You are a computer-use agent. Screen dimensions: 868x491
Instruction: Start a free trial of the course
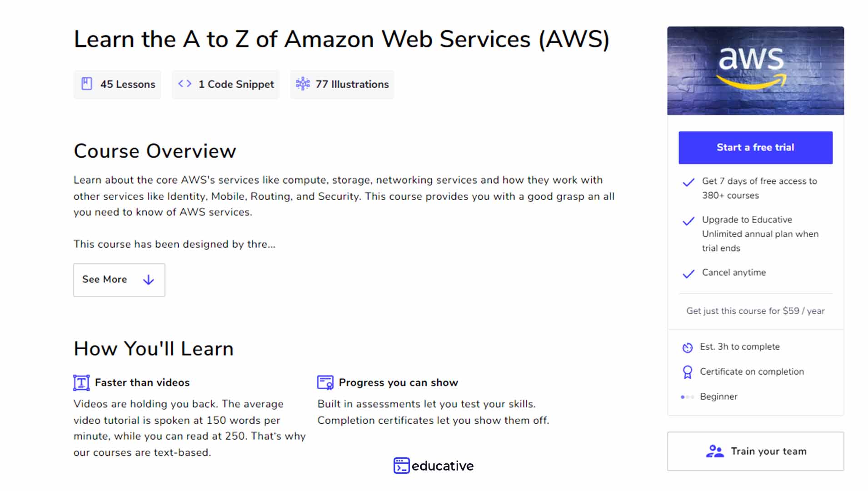(755, 147)
